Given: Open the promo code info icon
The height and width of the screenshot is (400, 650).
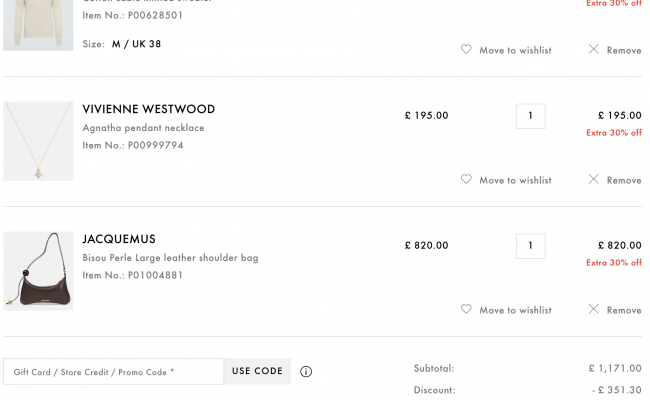Looking at the screenshot, I should coord(306,372).
